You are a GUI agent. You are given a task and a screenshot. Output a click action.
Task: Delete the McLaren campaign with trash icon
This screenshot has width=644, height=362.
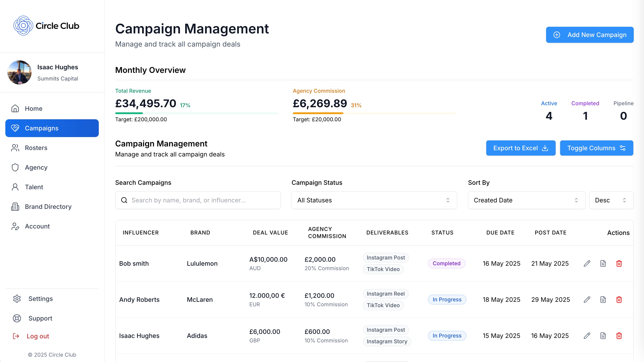619,299
